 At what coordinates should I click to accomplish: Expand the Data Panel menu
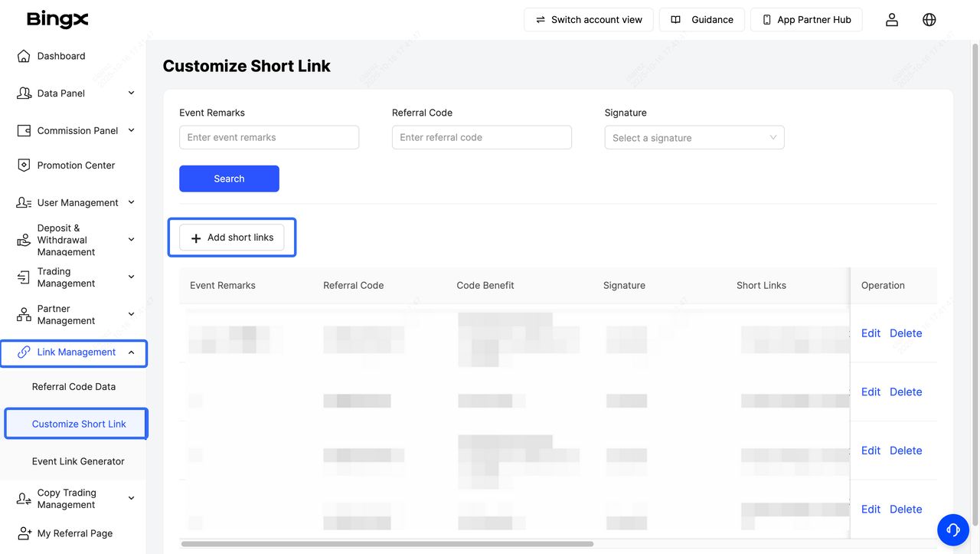point(131,93)
